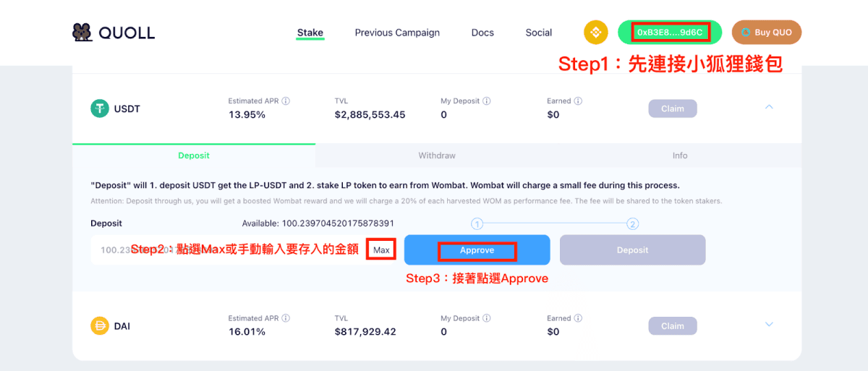The image size is (868, 371).
Task: Click step 1 progress indicator
Action: click(x=477, y=224)
